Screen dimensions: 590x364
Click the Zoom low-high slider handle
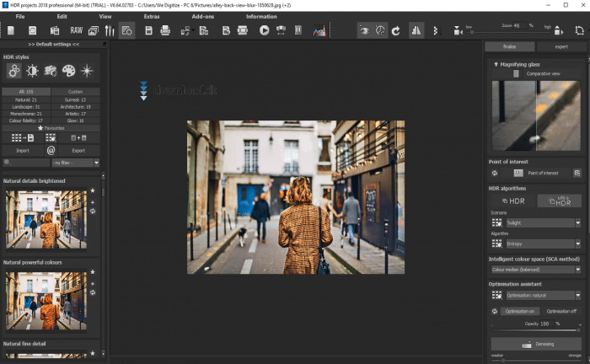click(471, 32)
